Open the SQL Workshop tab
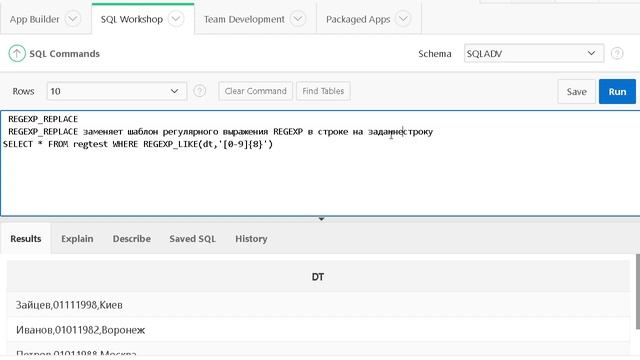 (131, 19)
